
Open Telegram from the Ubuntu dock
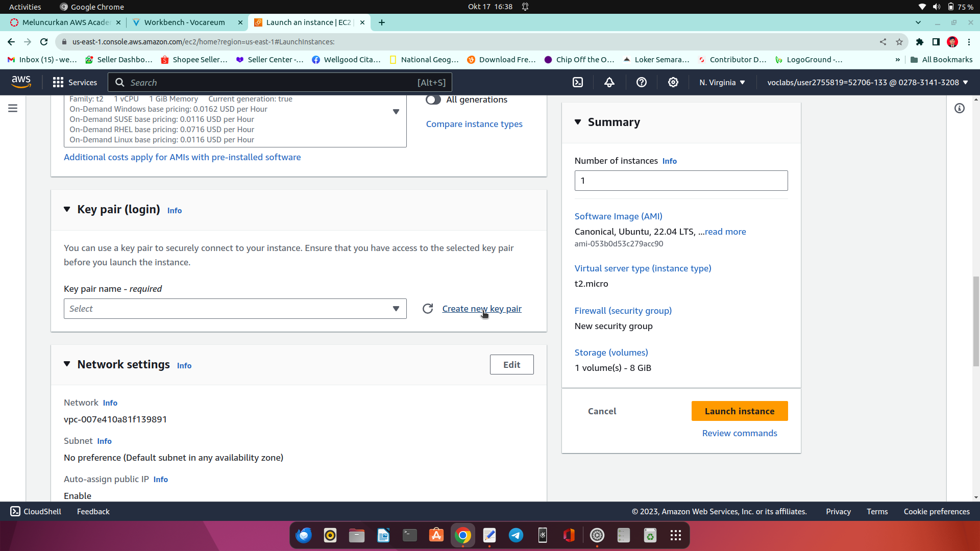[516, 535]
